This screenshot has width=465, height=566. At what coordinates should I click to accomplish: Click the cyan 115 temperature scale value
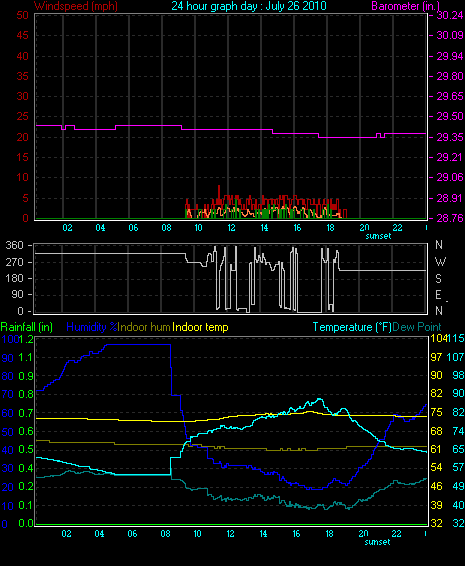coord(456,339)
